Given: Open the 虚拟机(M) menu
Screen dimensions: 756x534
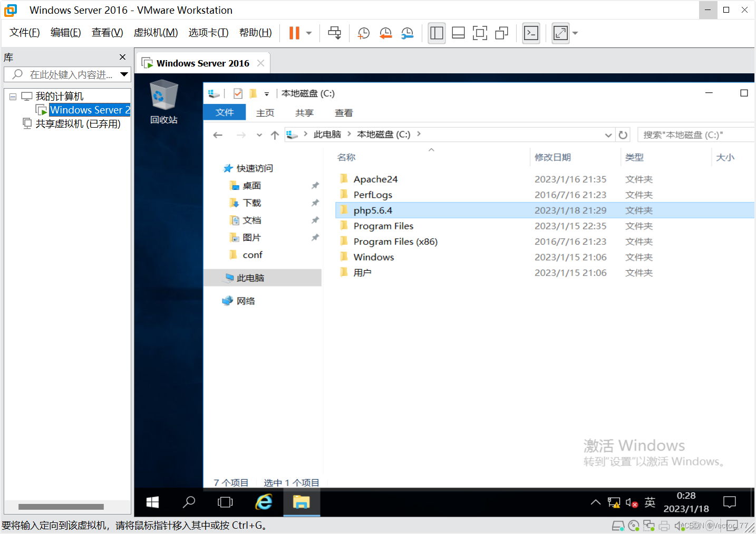Looking at the screenshot, I should [x=156, y=33].
